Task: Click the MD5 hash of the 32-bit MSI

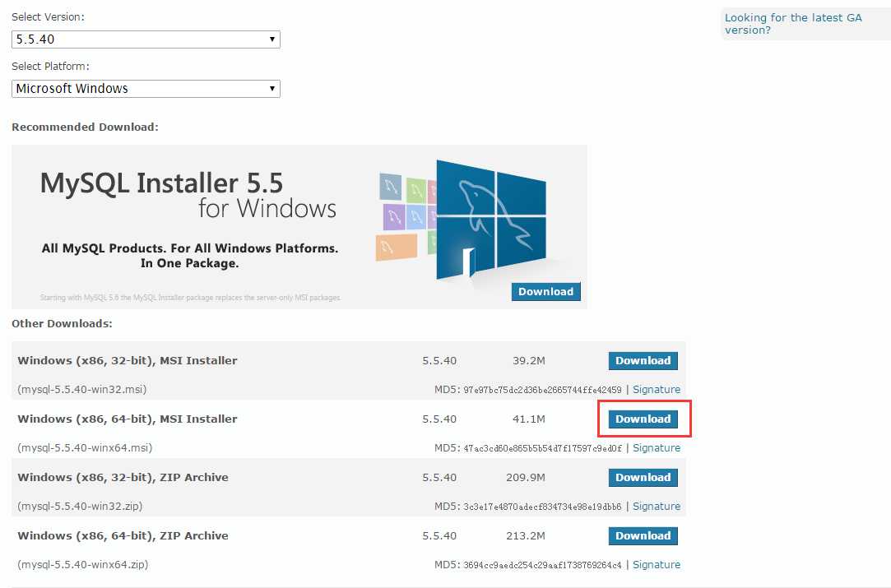Action: click(542, 390)
